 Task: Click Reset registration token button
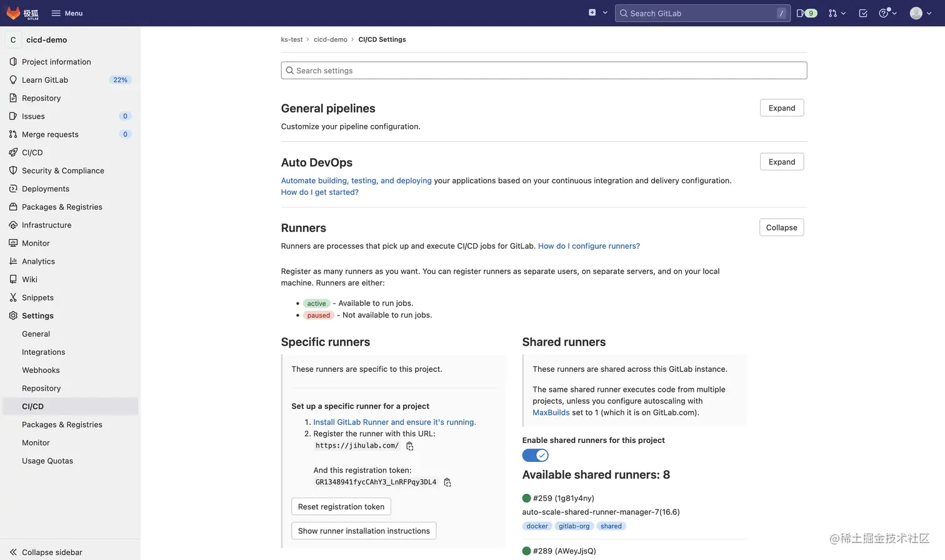click(x=341, y=506)
